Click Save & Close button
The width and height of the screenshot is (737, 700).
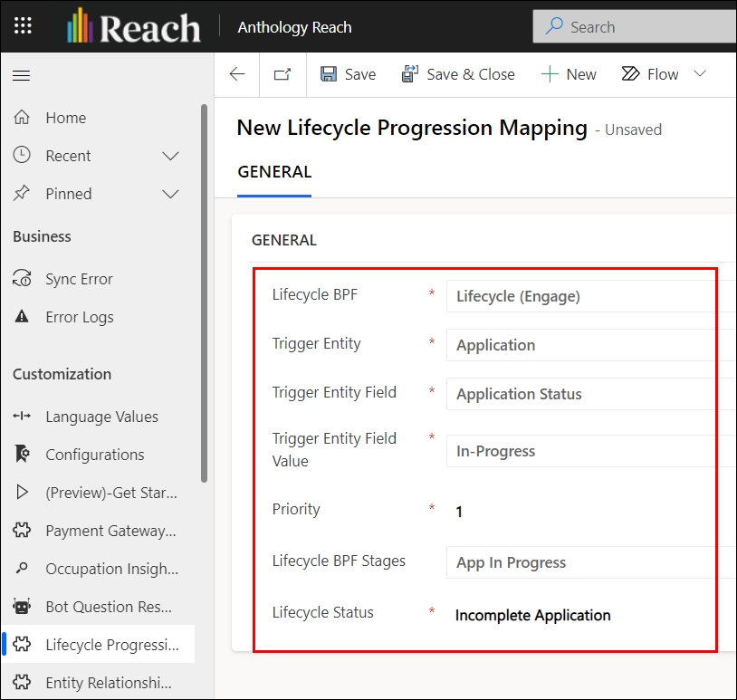(458, 74)
